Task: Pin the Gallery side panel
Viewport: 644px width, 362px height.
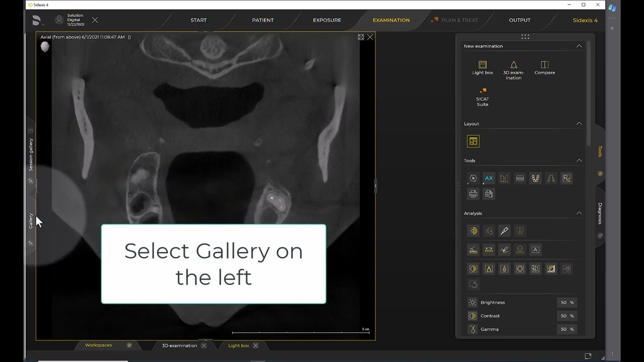Action: click(x=31, y=243)
